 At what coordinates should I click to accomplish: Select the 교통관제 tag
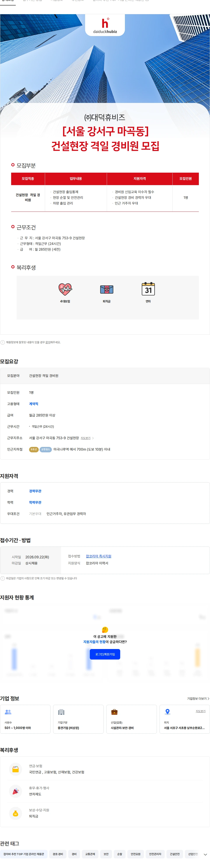(90, 854)
